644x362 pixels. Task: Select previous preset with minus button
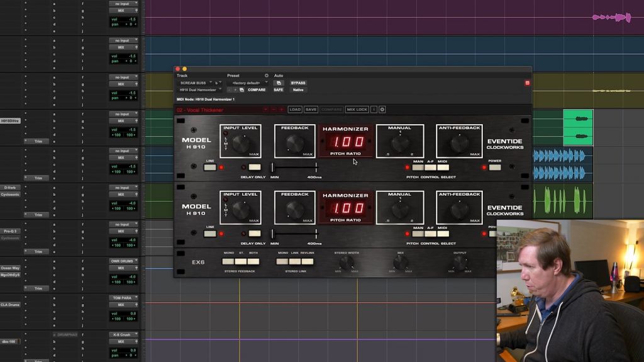pos(230,89)
